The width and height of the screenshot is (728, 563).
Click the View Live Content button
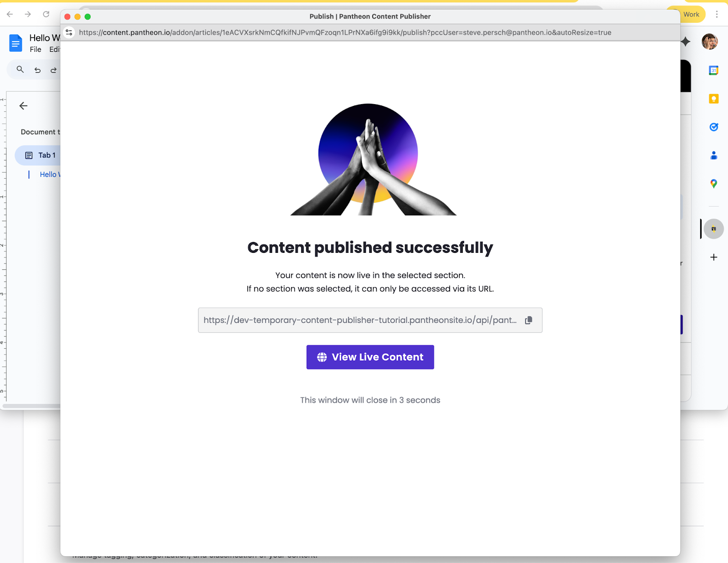370,357
